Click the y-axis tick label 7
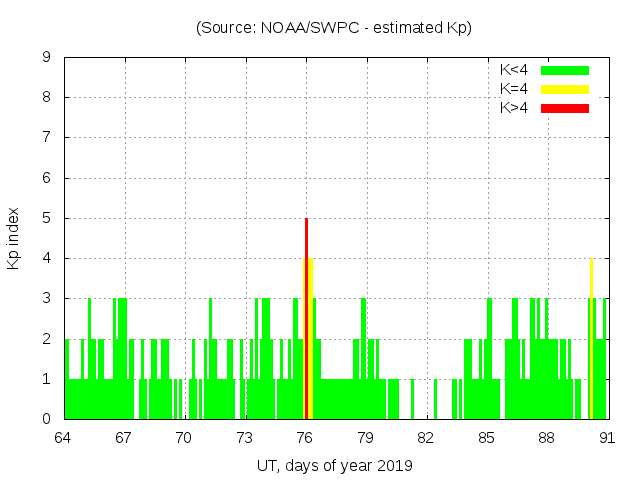Screen dimensions: 640x480 pos(47,138)
